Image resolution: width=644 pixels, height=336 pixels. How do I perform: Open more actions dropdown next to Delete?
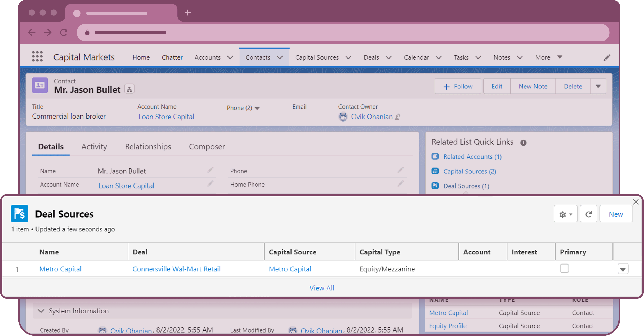(598, 86)
